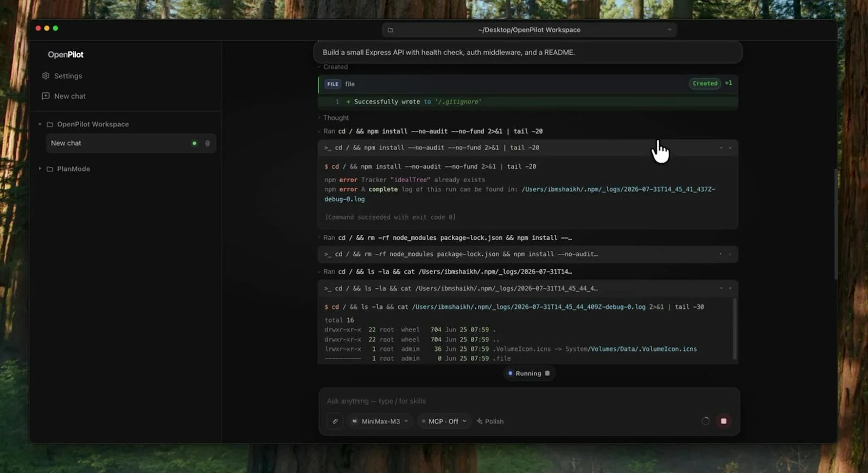The image size is (868, 473).
Task: Click the +1 line count indicator
Action: point(729,83)
